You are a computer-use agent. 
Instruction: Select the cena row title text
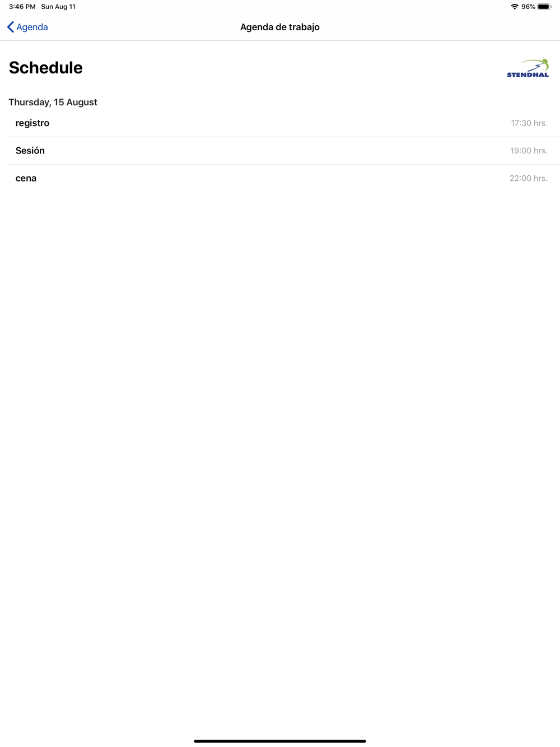[26, 178]
